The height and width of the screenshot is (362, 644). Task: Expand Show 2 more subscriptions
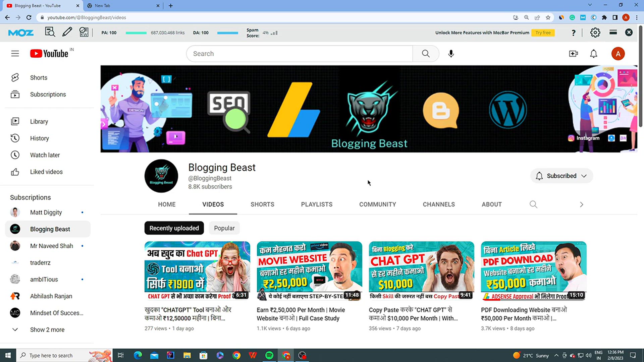point(47,329)
